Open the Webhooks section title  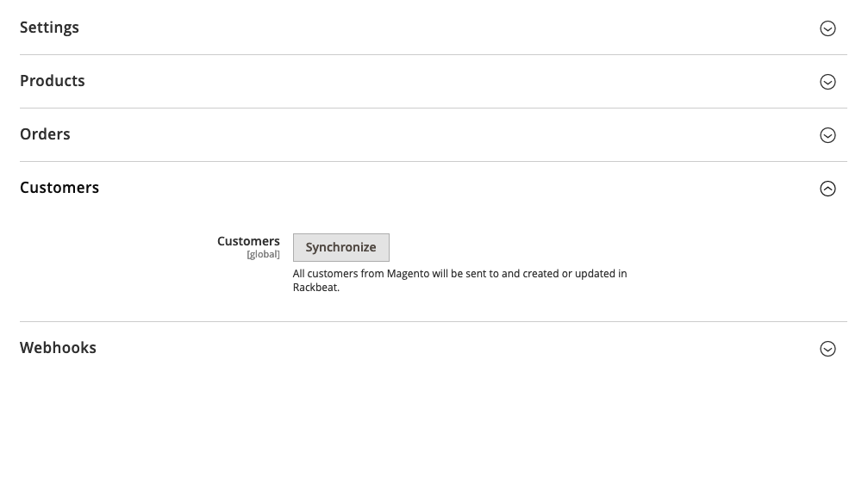[x=58, y=348]
